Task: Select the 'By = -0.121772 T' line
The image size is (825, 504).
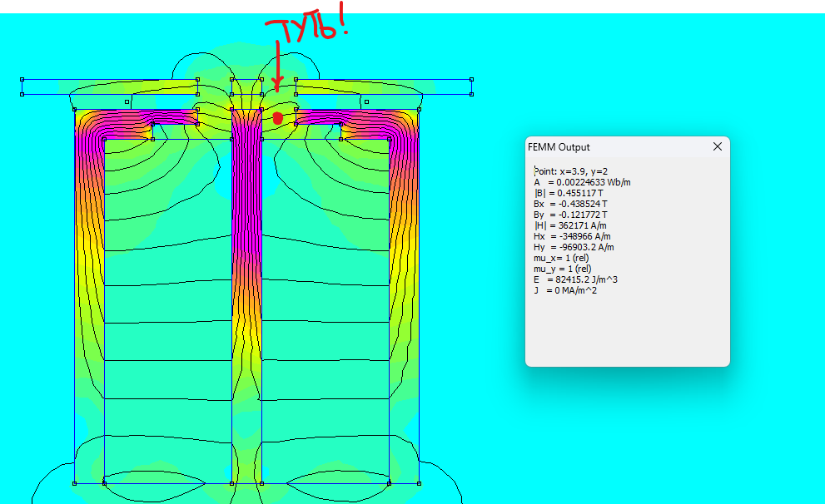Action: point(570,215)
